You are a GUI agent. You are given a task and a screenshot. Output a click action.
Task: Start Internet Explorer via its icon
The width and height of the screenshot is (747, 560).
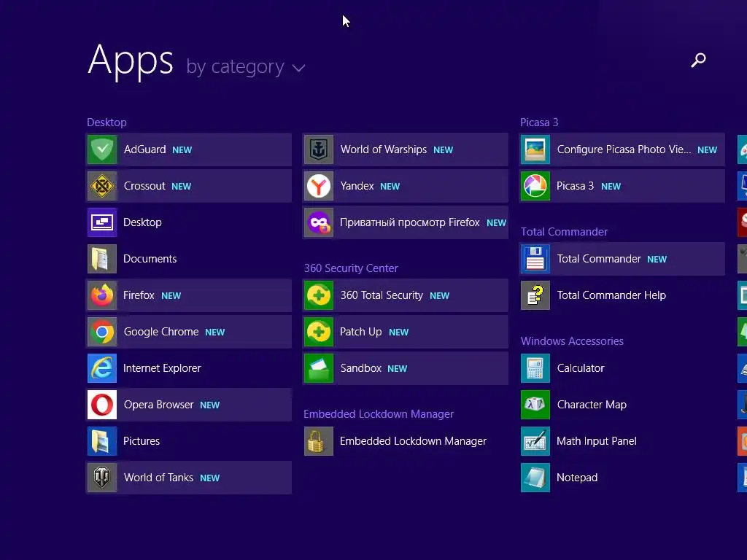[x=102, y=368]
